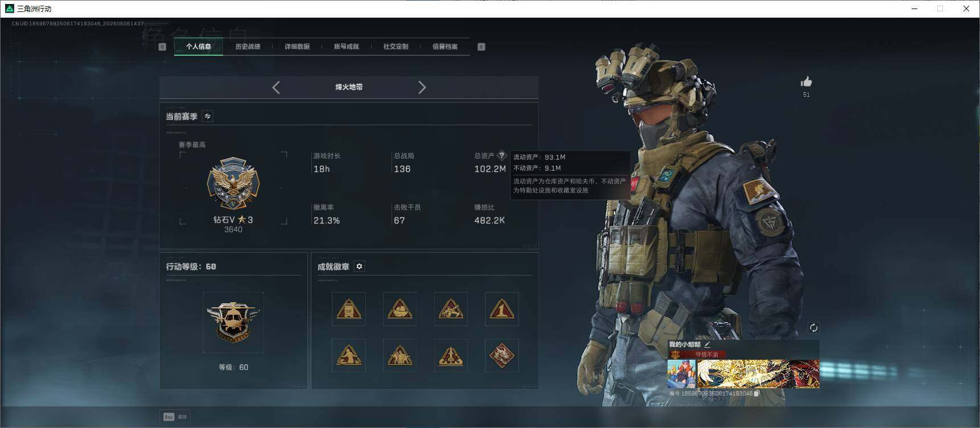
Task: Select the dragon head diamond badge
Action: 501,355
